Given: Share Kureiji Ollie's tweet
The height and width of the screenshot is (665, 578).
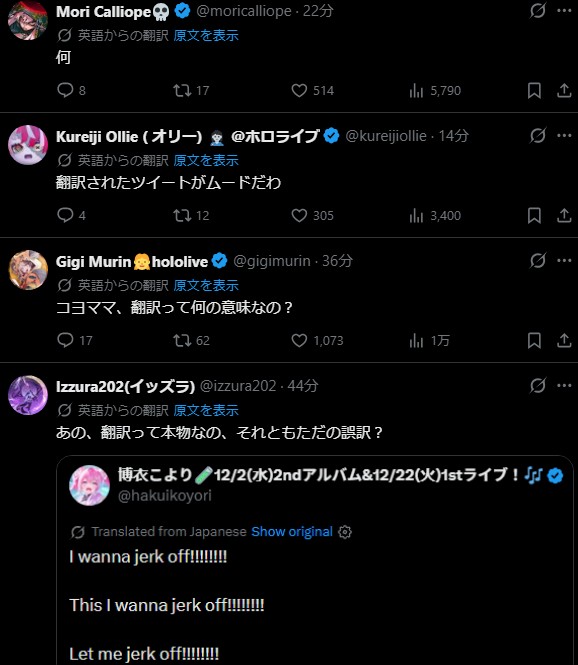Looking at the screenshot, I should [x=564, y=215].
